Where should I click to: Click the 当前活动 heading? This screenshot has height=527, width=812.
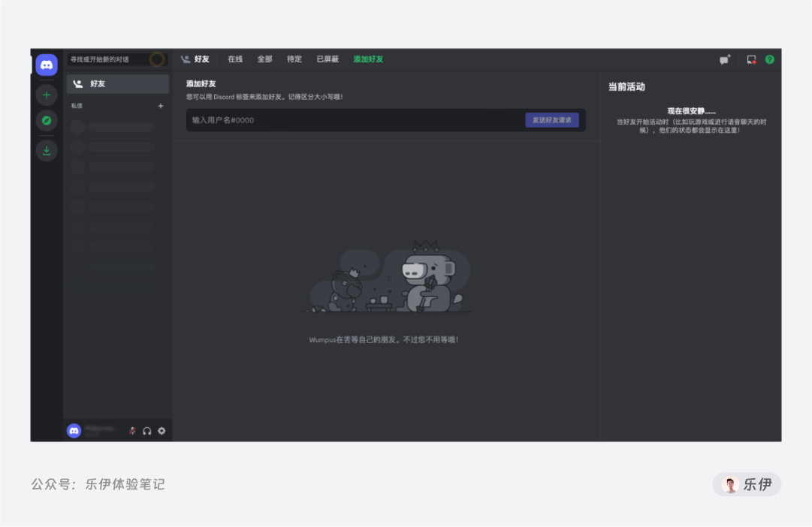click(626, 87)
